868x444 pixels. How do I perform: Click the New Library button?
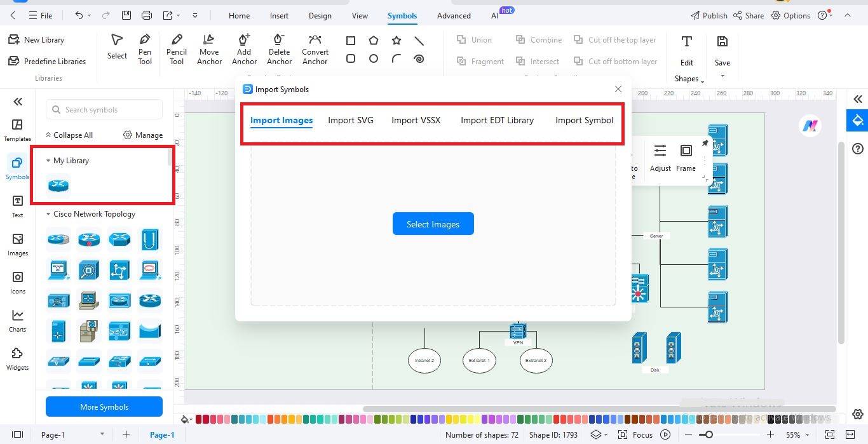click(36, 39)
